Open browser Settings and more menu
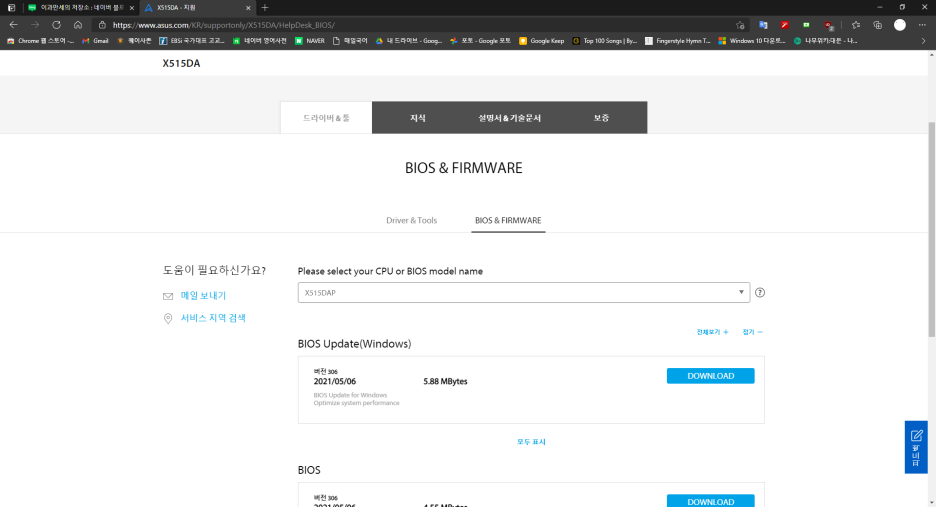The height and width of the screenshot is (507, 936). 922,25
